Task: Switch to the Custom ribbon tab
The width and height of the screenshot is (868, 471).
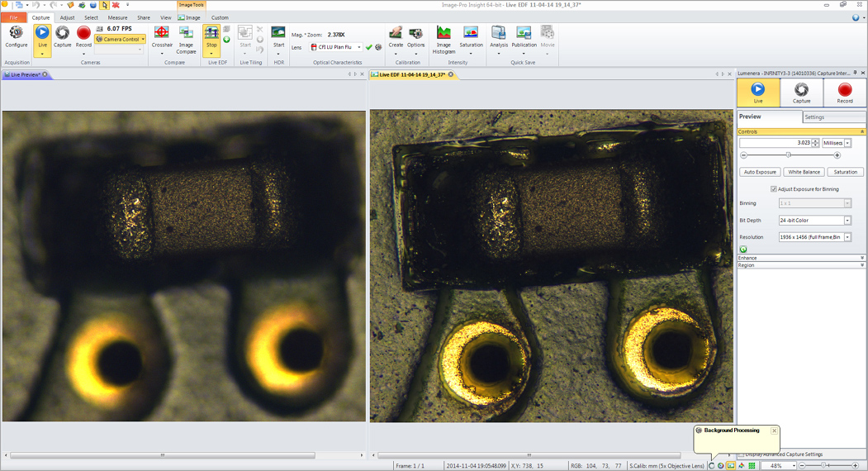Action: 220,17
